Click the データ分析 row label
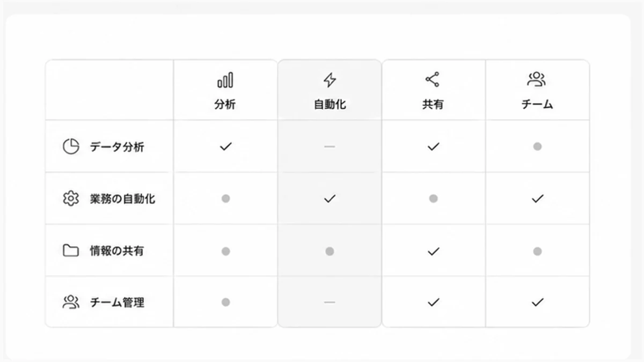 coord(117,147)
